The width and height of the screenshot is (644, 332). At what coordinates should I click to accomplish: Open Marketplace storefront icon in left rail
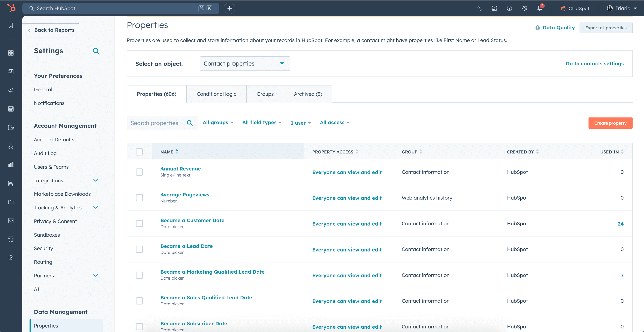(11, 239)
